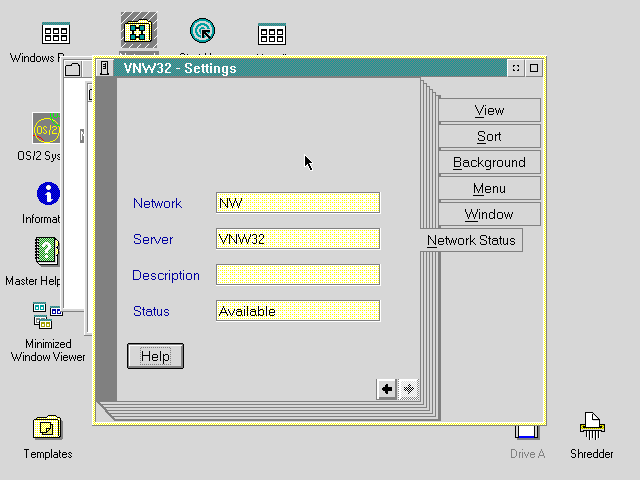Select the Windows Programs desktop icon
This screenshot has width=640, height=480.
click(x=56, y=33)
